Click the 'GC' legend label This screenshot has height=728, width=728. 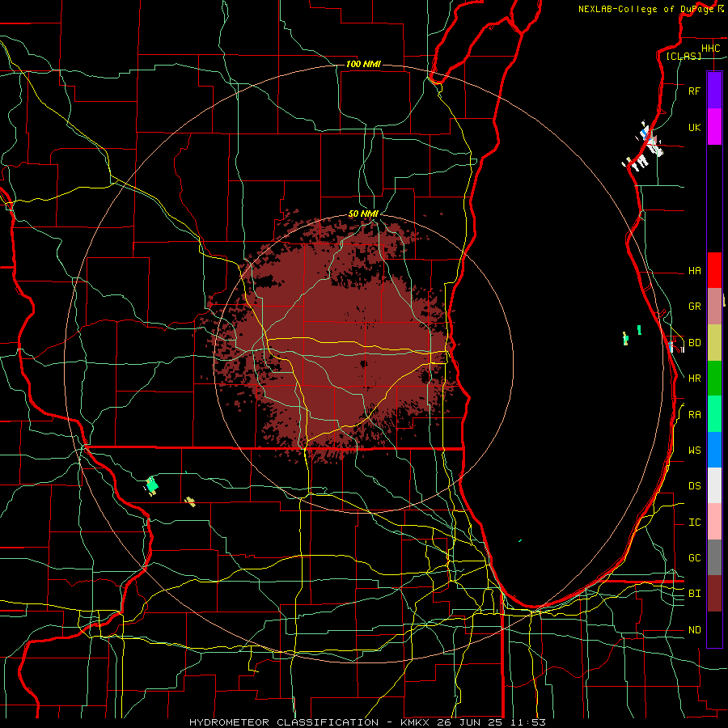(695, 558)
